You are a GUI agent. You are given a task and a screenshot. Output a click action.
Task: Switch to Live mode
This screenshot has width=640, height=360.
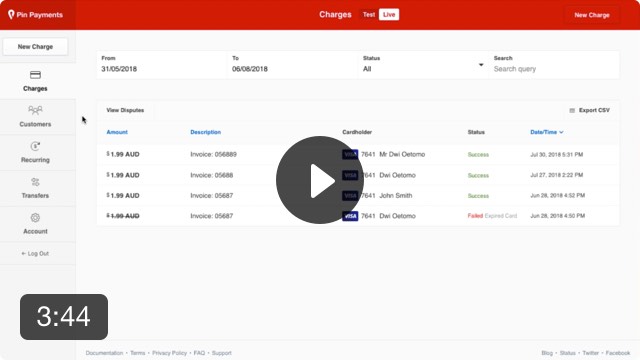(x=389, y=15)
